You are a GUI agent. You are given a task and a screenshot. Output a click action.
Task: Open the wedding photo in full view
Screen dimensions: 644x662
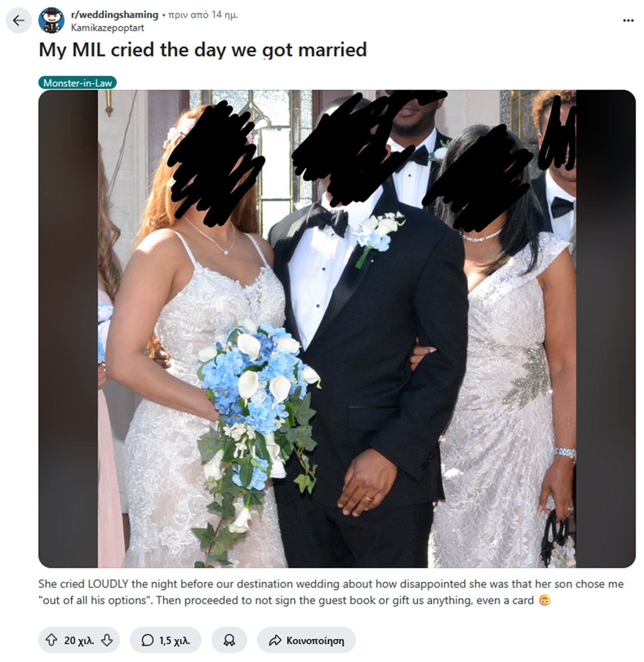pyautogui.click(x=337, y=328)
